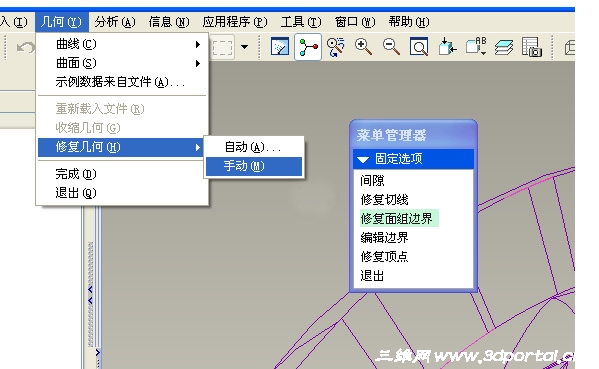The width and height of the screenshot is (599, 369).
Task: Collapse navigator using double left-arrow sash
Action: [x=90, y=295]
